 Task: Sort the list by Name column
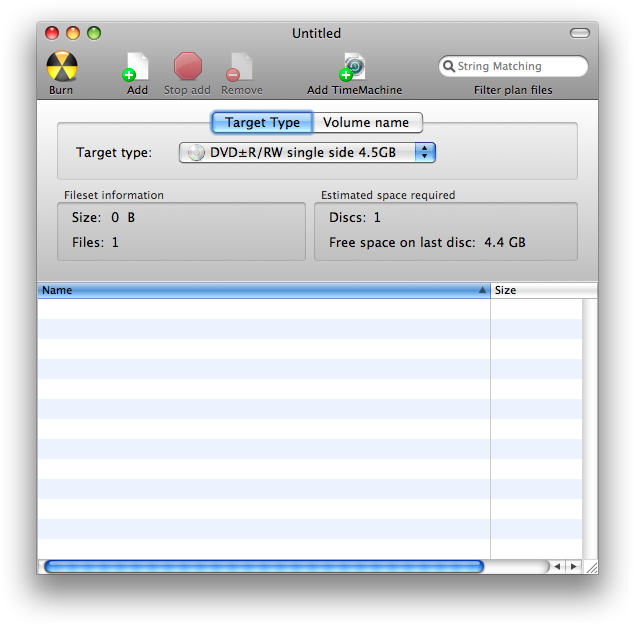tap(264, 290)
